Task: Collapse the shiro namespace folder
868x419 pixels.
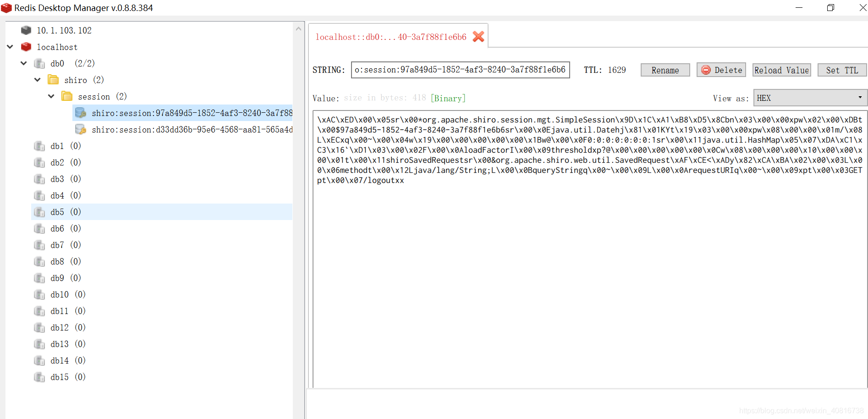Action: click(x=38, y=80)
